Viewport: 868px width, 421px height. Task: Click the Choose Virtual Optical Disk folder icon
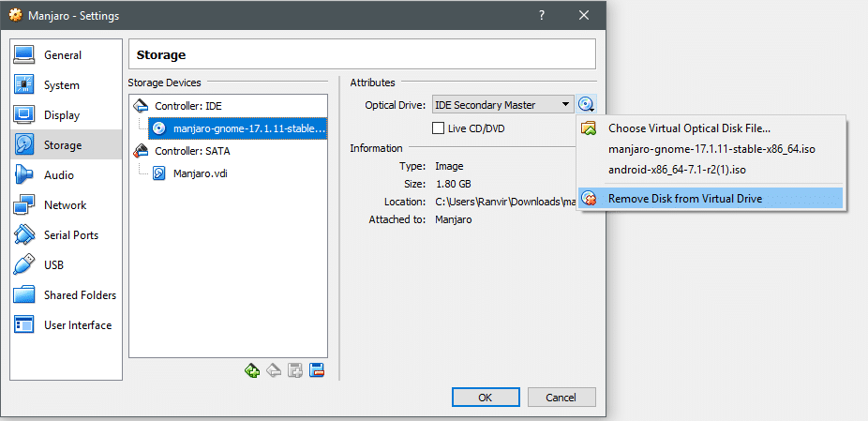(x=588, y=128)
